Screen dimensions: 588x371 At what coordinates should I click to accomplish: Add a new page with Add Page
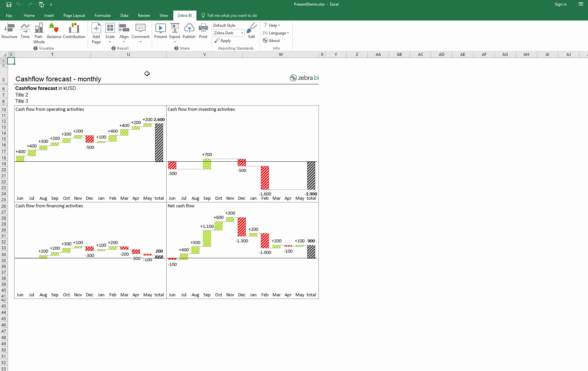(x=96, y=32)
